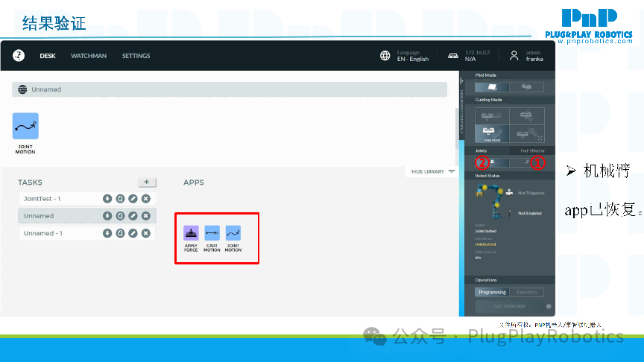
Task: Open the DESK tab
Action: [48, 56]
